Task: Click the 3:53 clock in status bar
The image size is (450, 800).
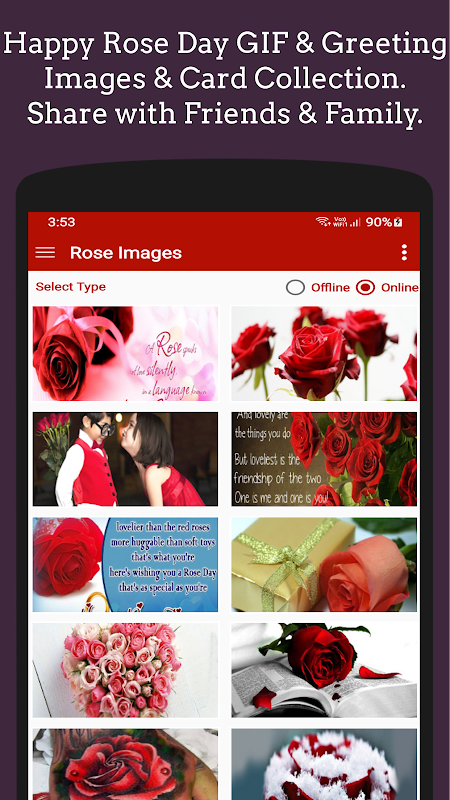Action: coord(61,222)
